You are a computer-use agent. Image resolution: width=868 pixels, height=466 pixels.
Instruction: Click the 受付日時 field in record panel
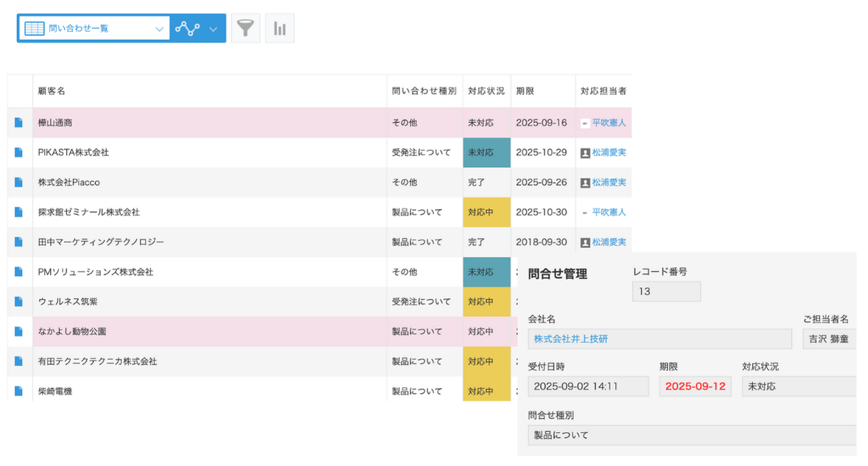(x=588, y=386)
